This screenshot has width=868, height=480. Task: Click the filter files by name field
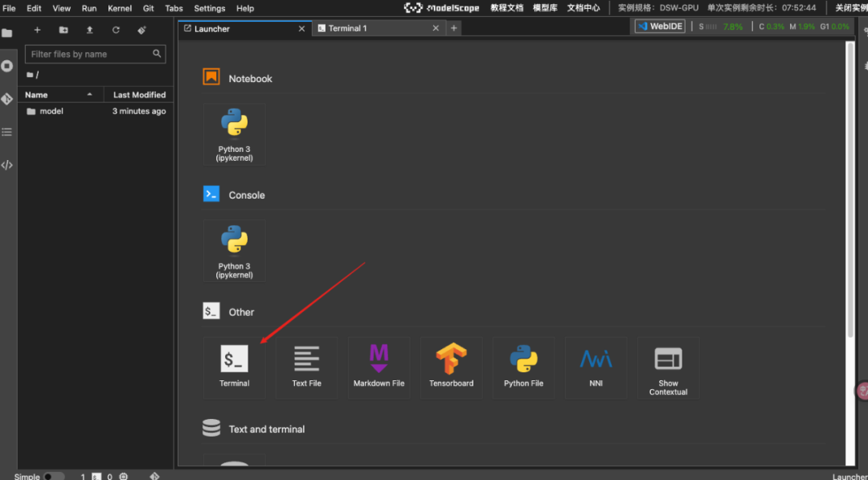coord(95,54)
